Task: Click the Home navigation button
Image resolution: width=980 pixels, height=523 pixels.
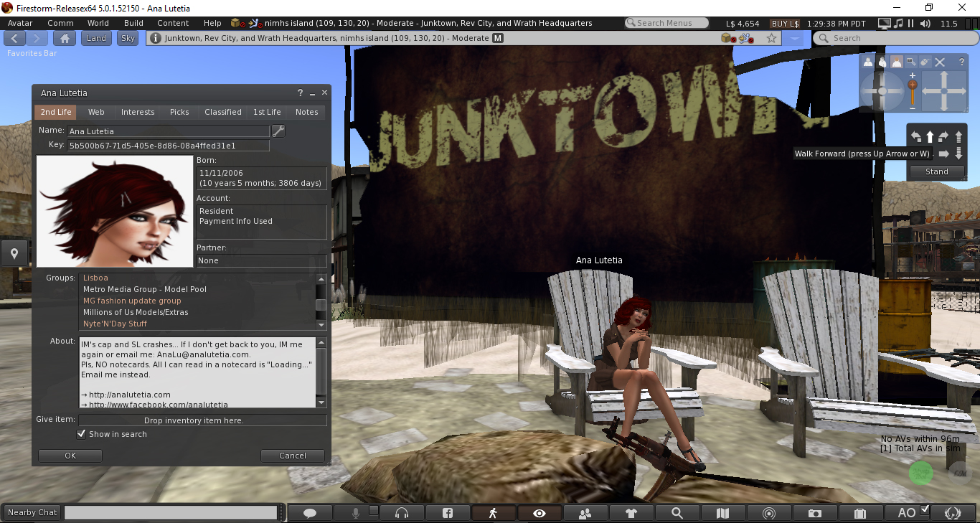Action: click(x=65, y=38)
